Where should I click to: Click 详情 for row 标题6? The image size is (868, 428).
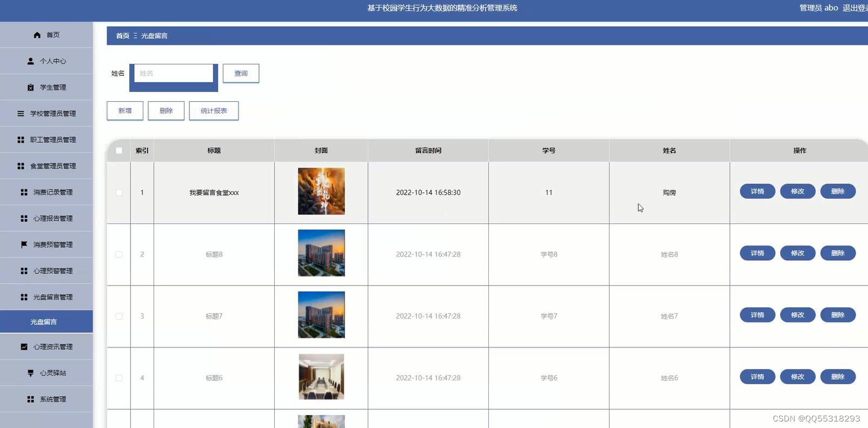tap(757, 377)
